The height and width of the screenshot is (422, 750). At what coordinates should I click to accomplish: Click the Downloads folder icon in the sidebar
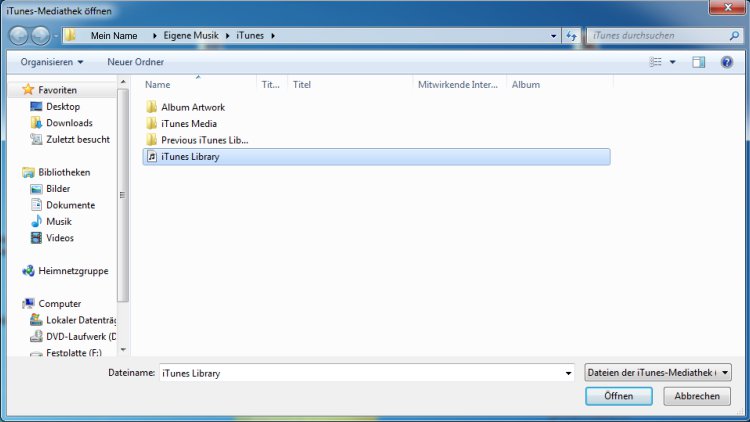36,123
